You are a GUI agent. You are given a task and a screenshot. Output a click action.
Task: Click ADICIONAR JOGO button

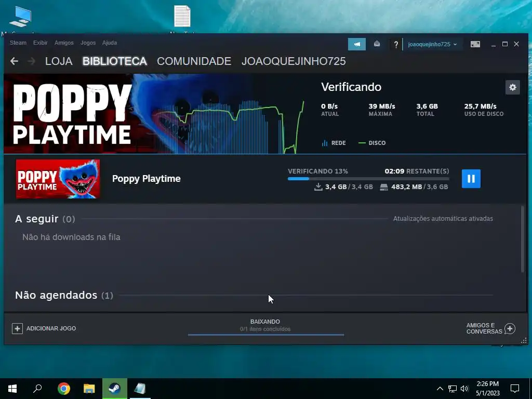point(44,328)
